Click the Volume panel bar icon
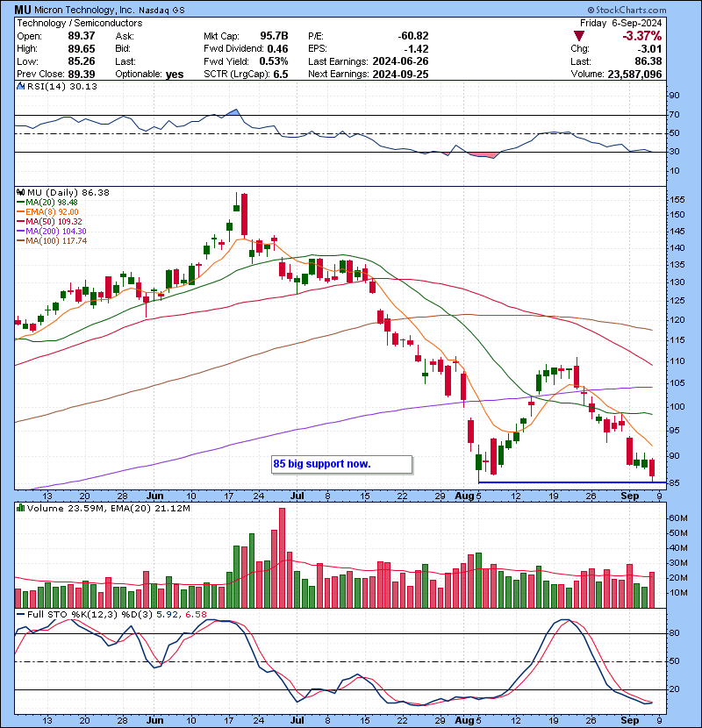Viewport: 702px width, 728px height. click(x=20, y=508)
